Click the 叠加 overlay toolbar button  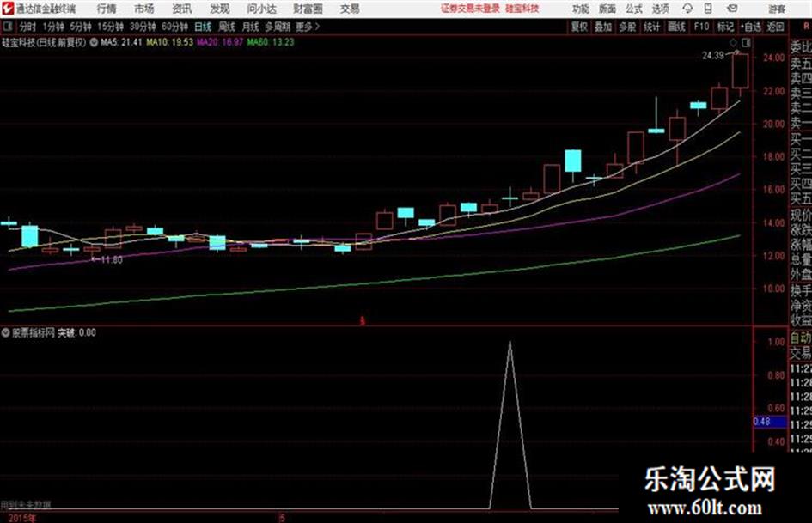tap(603, 27)
